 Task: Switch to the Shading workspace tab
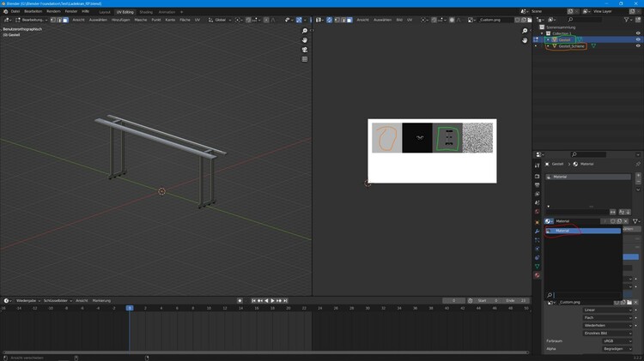146,12
